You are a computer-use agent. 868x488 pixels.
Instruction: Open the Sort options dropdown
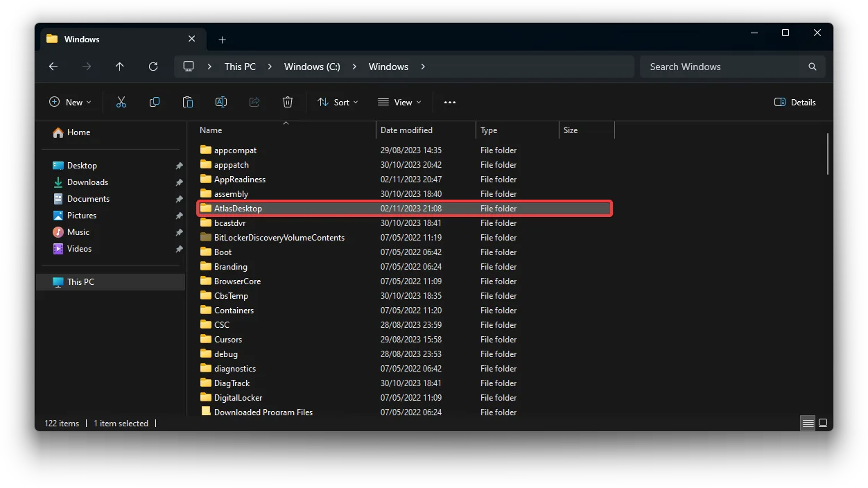(x=338, y=102)
